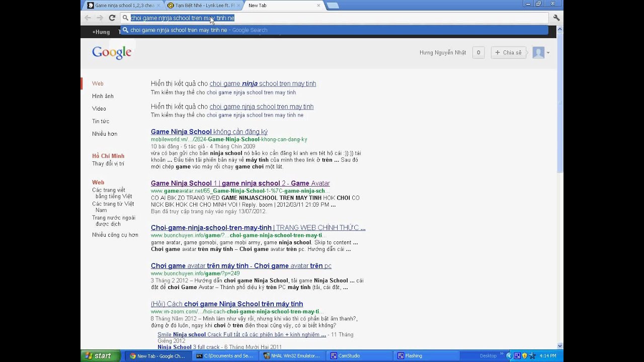Viewport: 644px width, 362px height.
Task: Open notifications count box showing 0
Action: click(478, 52)
